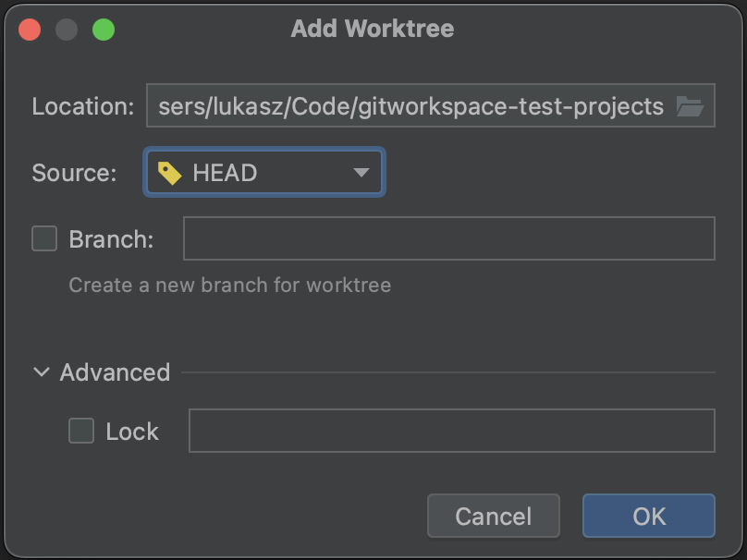Screen dimensions: 747x560
Task: Confirm with the OK button
Action: 648,516
